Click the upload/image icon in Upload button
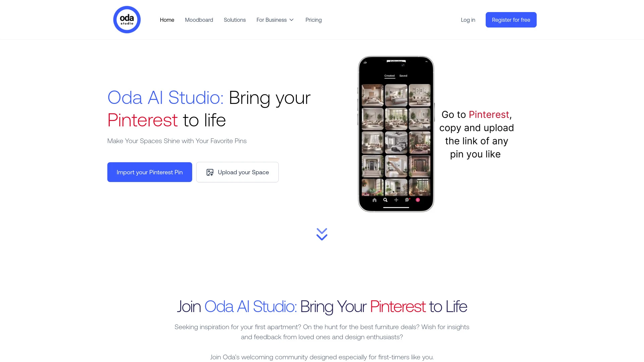 point(210,172)
